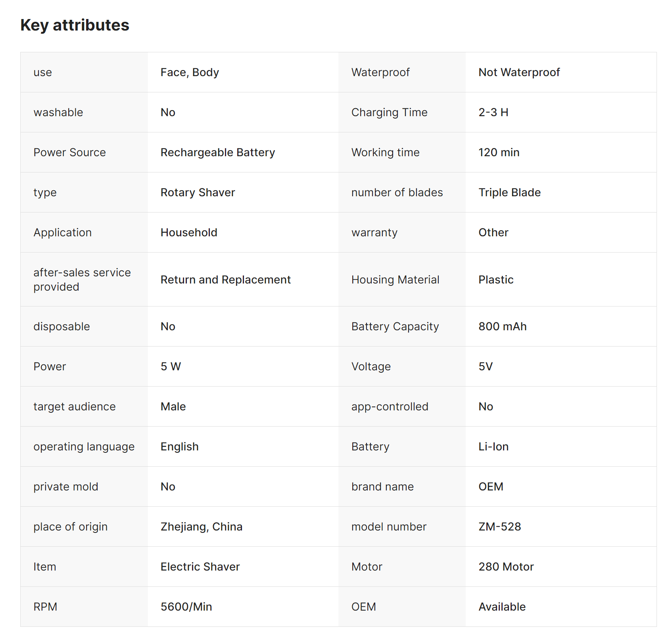Screen dimensions: 672x632
Task: Select the Available OEM value
Action: click(502, 607)
